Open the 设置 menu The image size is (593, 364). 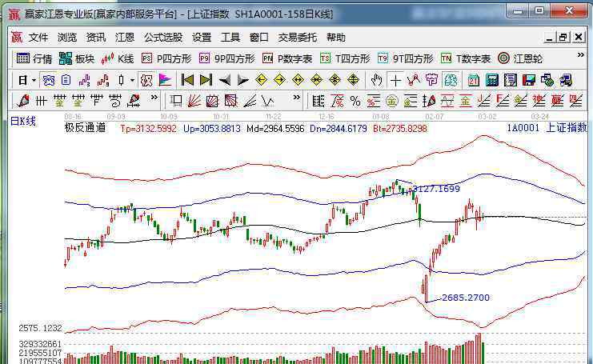click(202, 38)
